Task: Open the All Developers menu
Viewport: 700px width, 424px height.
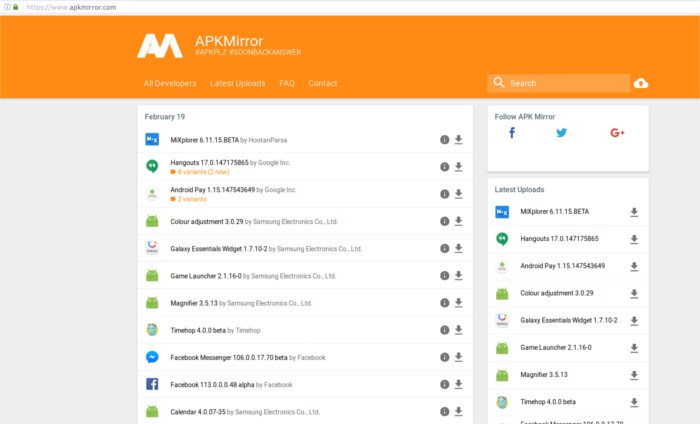Action: point(170,83)
